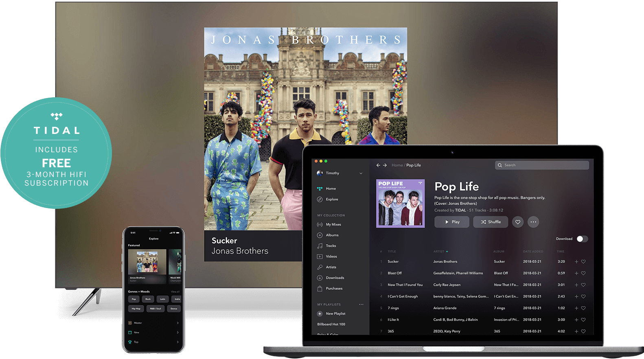The image size is (644, 359).
Task: Click the New Playlist plus icon
Action: click(320, 314)
